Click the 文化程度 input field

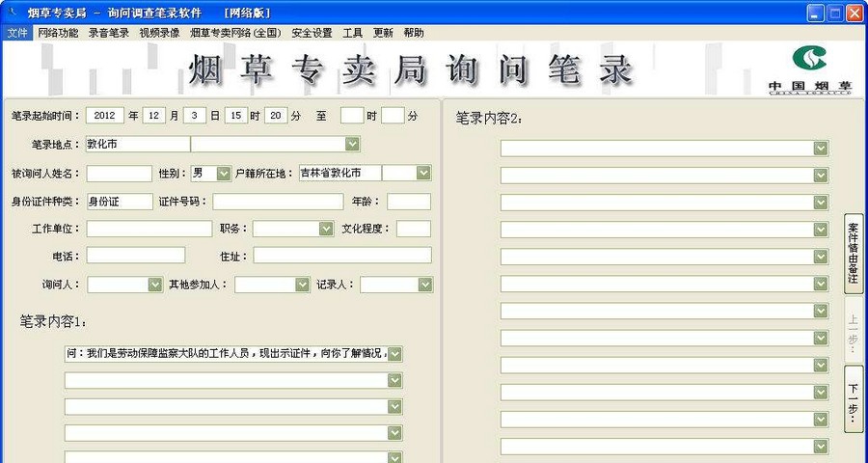414,229
